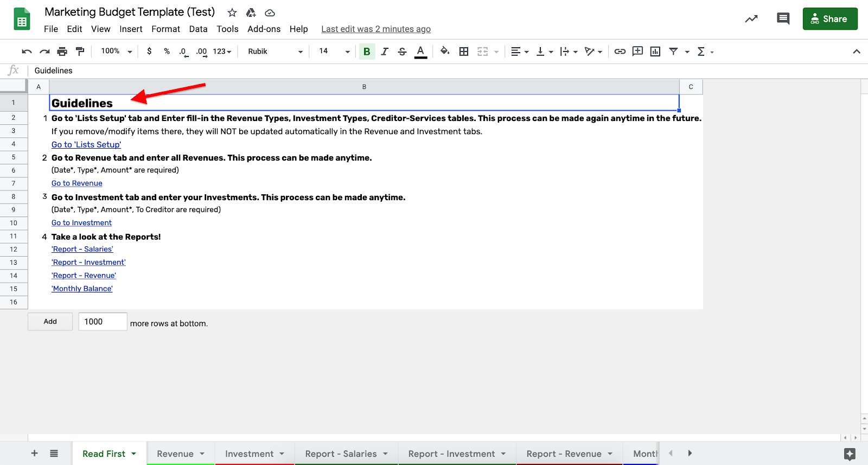Image resolution: width=868 pixels, height=465 pixels.
Task: Format as currency with dollar icon
Action: (149, 52)
